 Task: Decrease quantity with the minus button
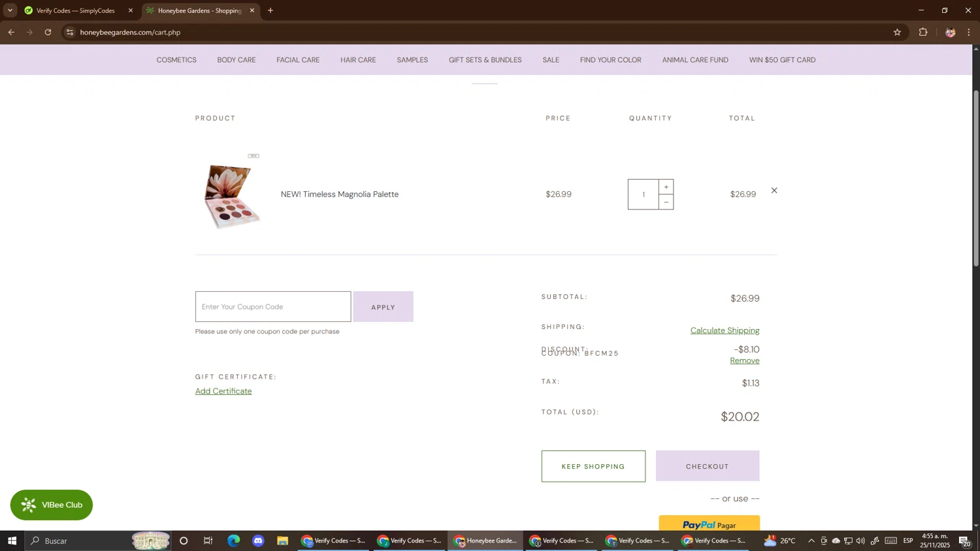[666, 202]
